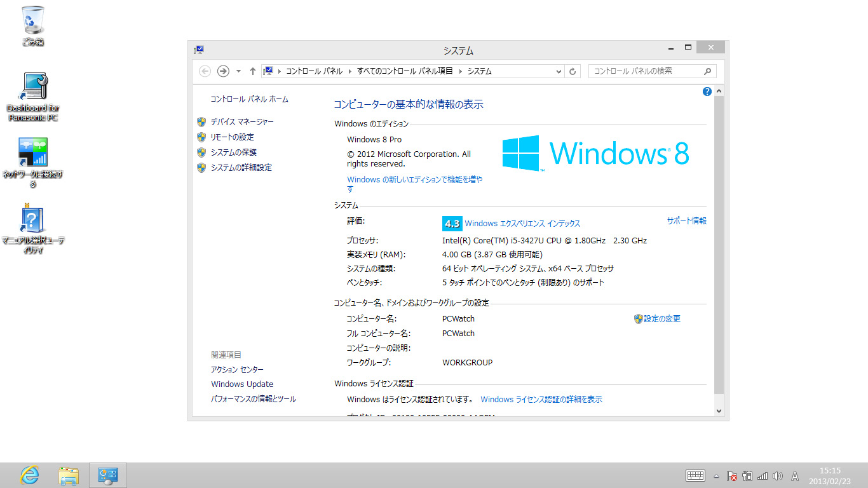Open Windows エクスペリエンス インデックス link

(x=522, y=224)
